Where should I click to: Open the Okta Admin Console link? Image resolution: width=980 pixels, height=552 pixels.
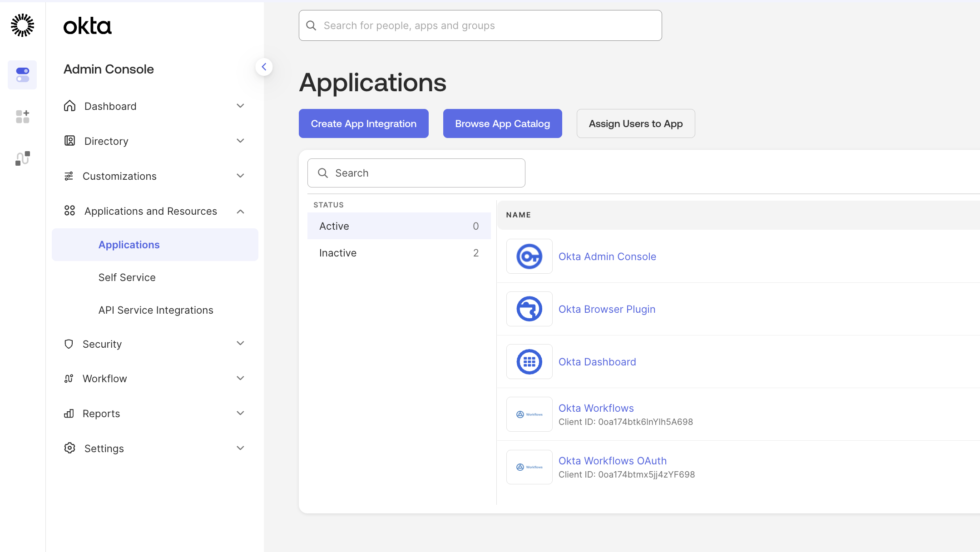(x=607, y=256)
